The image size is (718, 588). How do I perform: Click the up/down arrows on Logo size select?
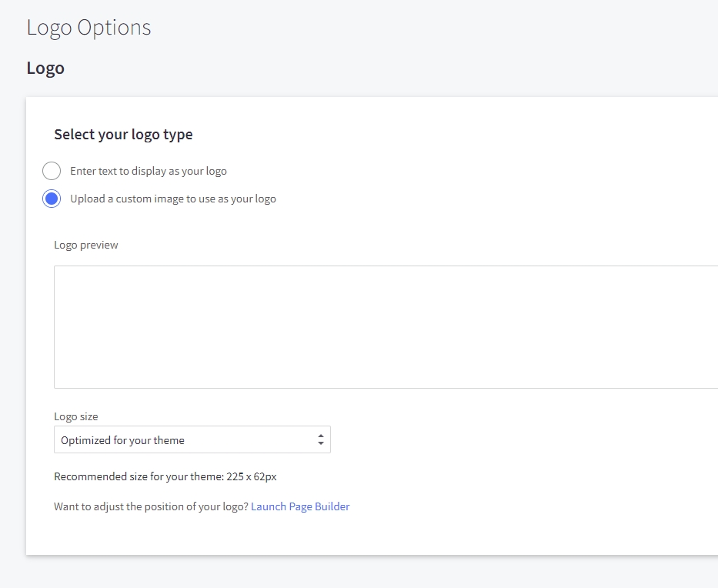tap(321, 440)
